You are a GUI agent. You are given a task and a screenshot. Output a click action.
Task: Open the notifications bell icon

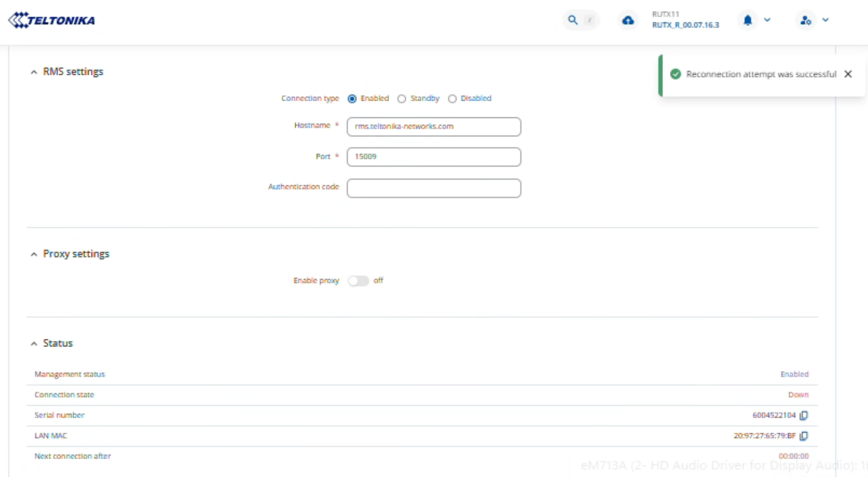click(x=748, y=20)
